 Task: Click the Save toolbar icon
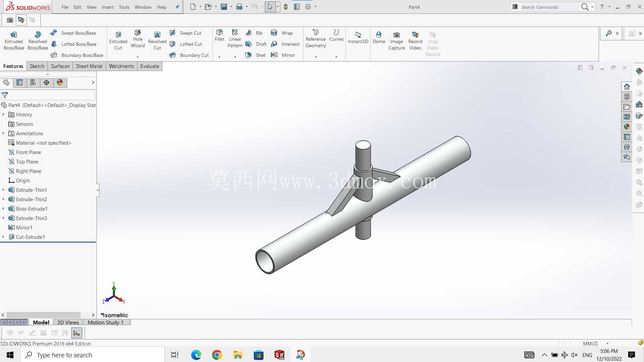click(x=224, y=7)
